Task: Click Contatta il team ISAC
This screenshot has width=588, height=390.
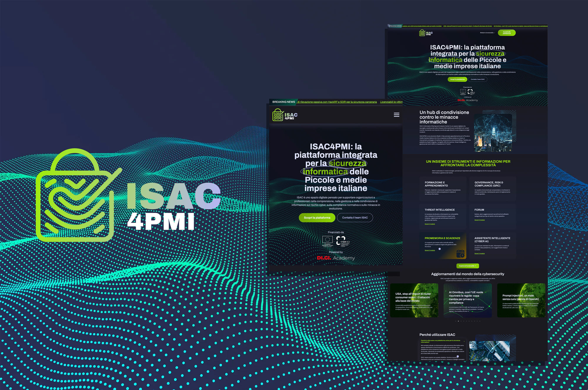Action: click(x=355, y=217)
